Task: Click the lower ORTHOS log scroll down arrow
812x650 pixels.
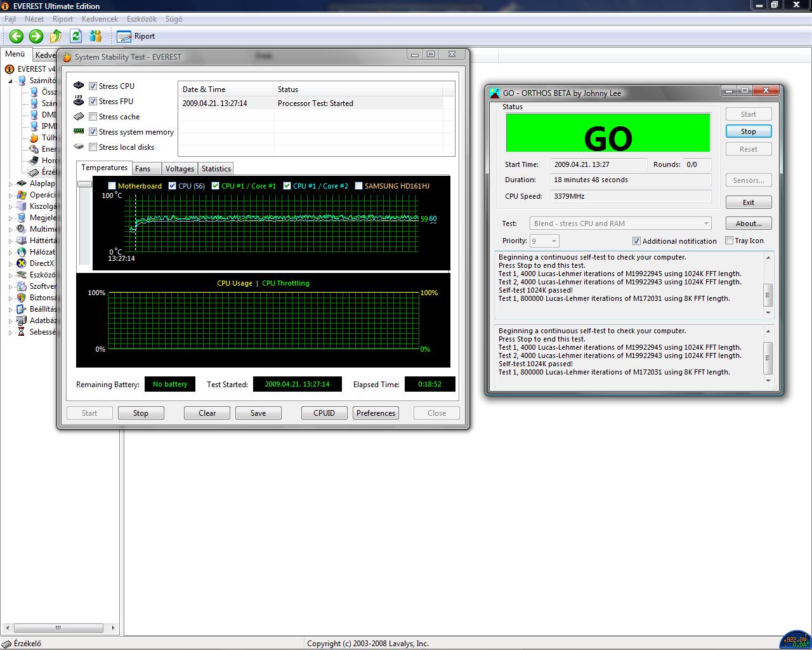Action: (x=768, y=380)
